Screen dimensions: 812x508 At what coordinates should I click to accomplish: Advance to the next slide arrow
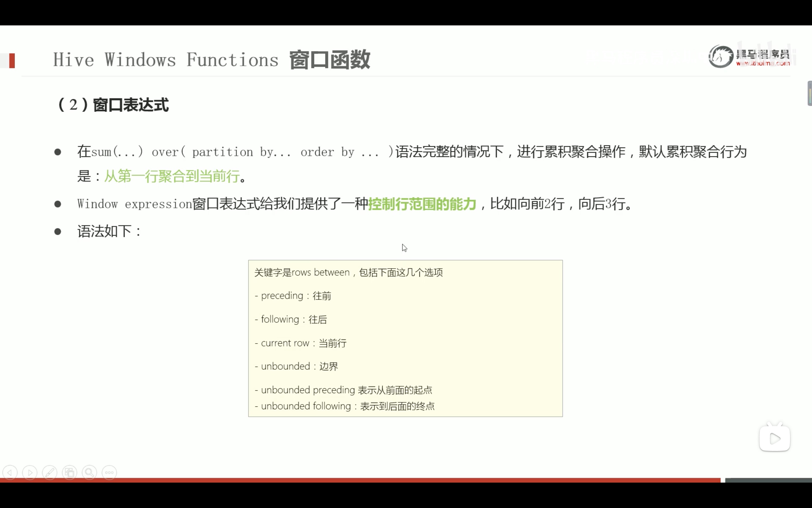click(30, 473)
